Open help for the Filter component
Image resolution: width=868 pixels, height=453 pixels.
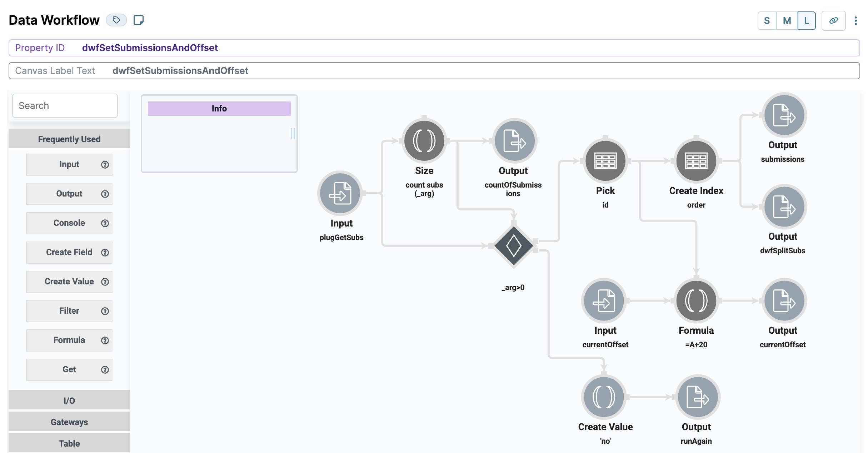(x=104, y=311)
